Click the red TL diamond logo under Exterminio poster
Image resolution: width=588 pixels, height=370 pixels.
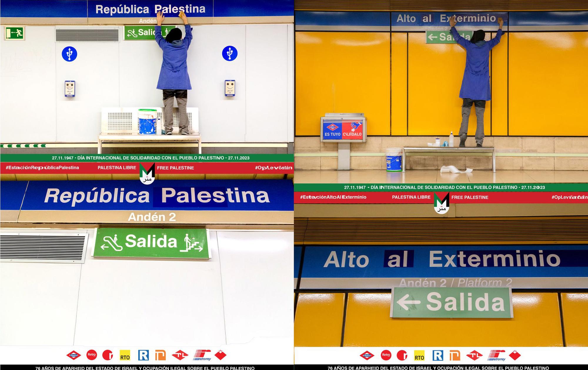(x=474, y=356)
